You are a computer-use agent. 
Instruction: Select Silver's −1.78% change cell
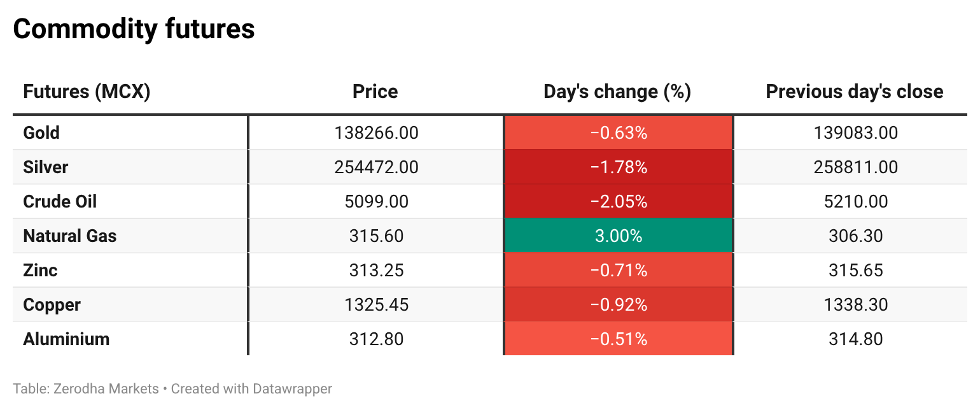click(618, 167)
